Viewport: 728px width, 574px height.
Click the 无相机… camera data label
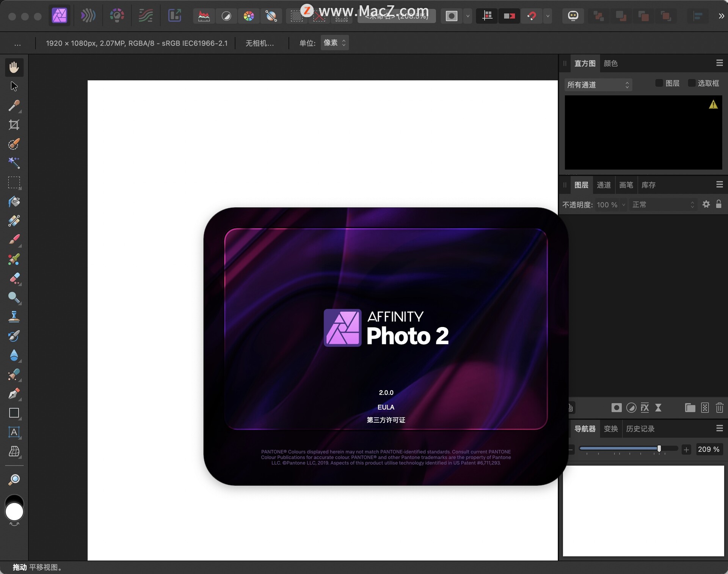click(259, 43)
